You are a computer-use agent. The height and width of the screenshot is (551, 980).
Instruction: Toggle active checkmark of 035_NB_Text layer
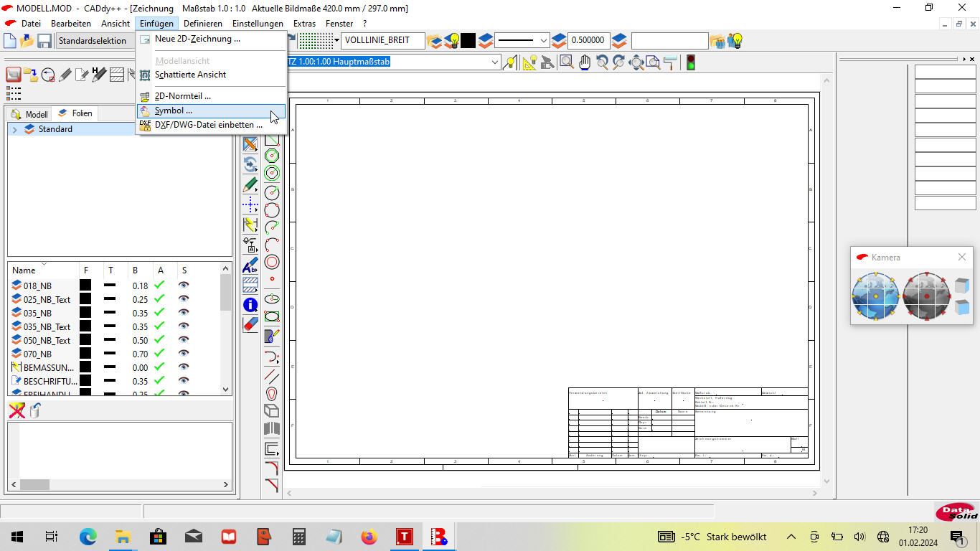click(x=159, y=326)
